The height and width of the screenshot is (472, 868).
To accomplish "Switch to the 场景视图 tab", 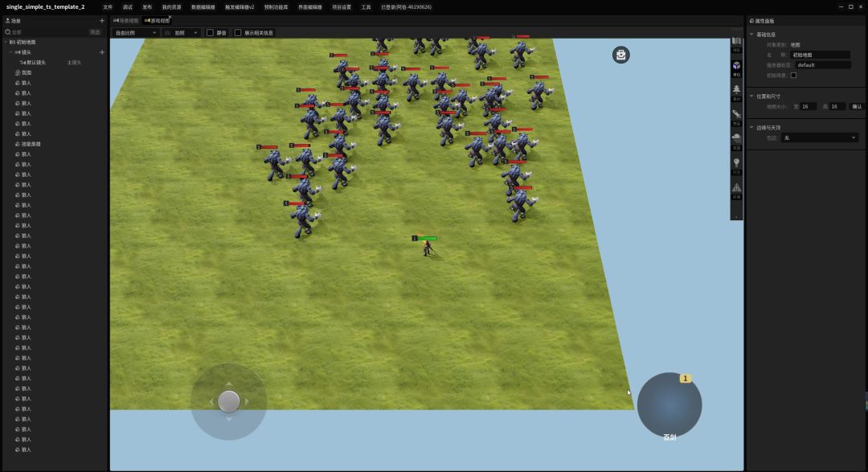I will (127, 21).
